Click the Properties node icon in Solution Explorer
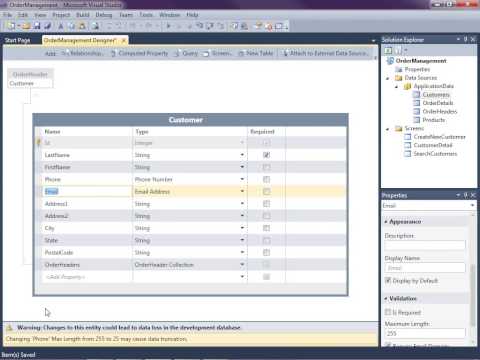 [x=399, y=69]
